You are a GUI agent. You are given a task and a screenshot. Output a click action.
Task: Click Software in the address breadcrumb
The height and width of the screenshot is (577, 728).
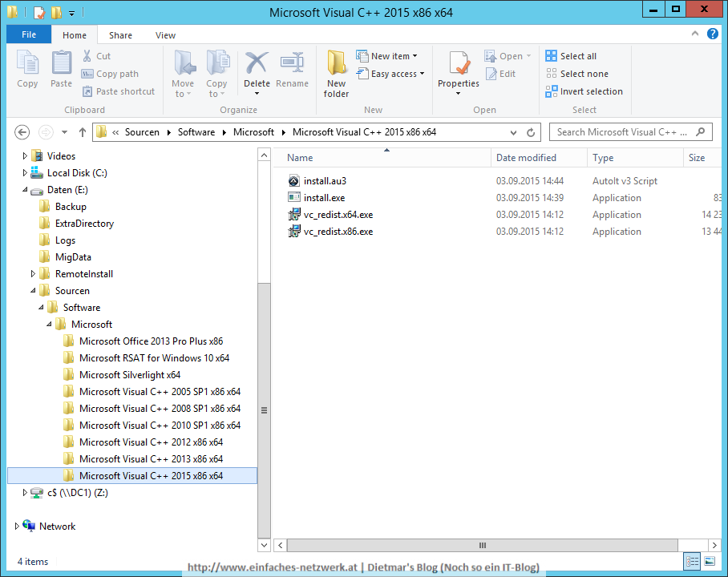pos(196,132)
